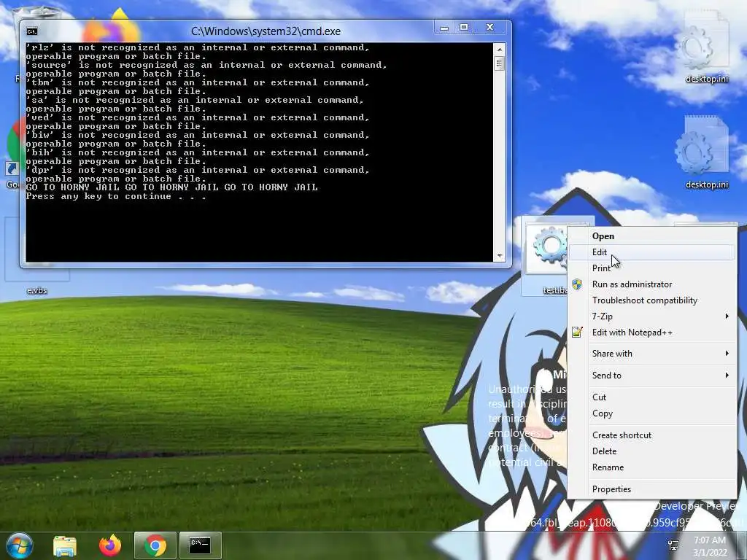The image size is (747, 560).
Task: Click the Notepad++ icon in context menu
Action: tap(577, 332)
